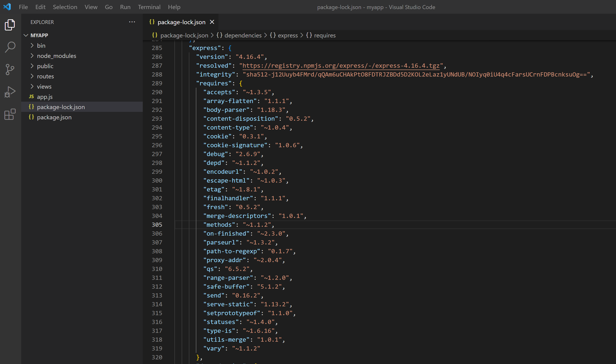This screenshot has height=364, width=616.
Task: Click the "vary" entry on line 319
Action: (x=232, y=348)
